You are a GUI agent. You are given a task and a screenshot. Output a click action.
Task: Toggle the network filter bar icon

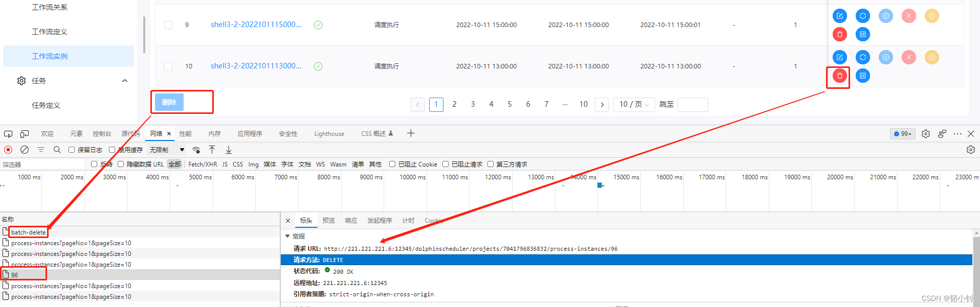[x=41, y=150]
